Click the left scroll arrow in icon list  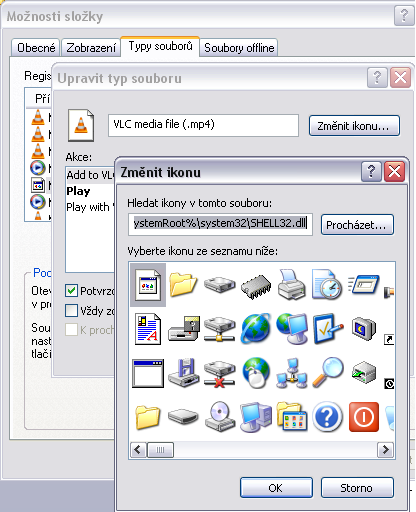point(138,450)
